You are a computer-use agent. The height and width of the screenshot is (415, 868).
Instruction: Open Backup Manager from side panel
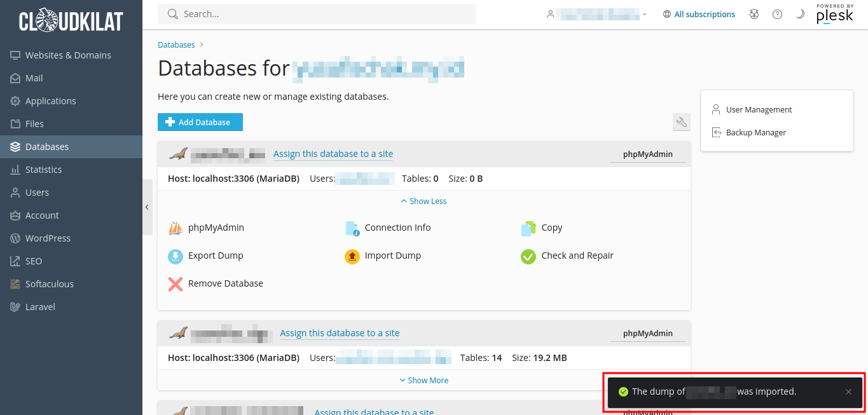coord(755,132)
